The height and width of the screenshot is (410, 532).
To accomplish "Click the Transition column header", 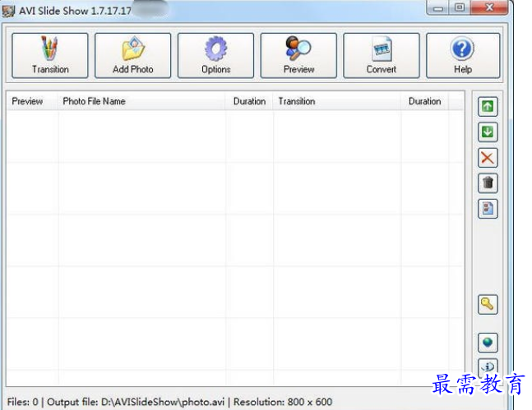I will [337, 101].
